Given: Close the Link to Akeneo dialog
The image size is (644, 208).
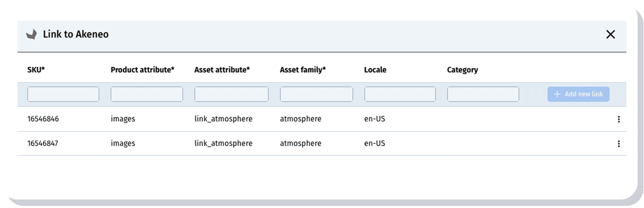Looking at the screenshot, I should coord(611,34).
